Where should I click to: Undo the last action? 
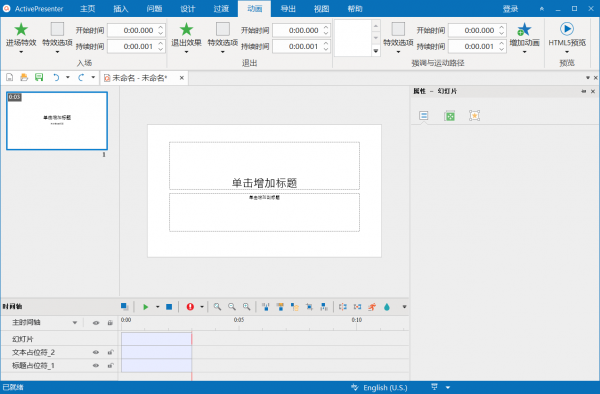[x=56, y=78]
